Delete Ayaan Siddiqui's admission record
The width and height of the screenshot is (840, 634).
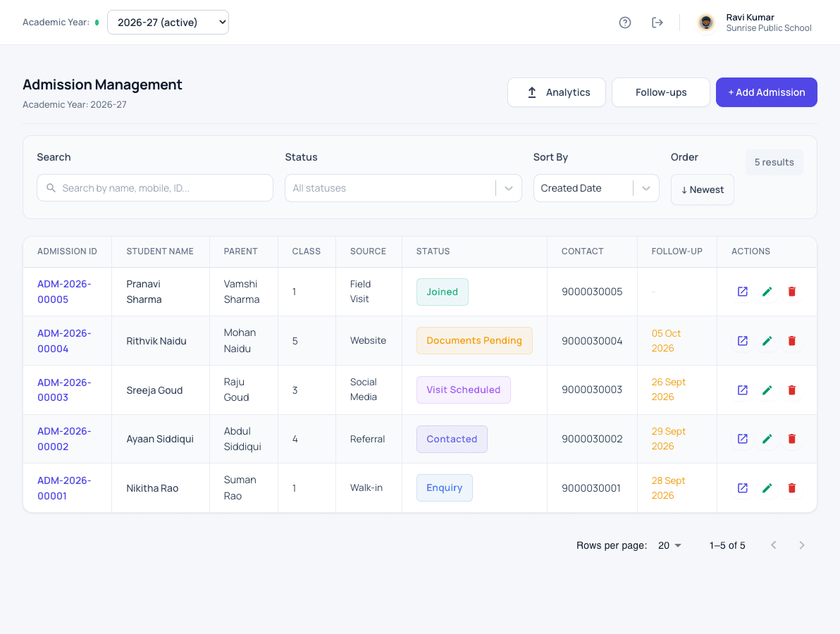792,439
